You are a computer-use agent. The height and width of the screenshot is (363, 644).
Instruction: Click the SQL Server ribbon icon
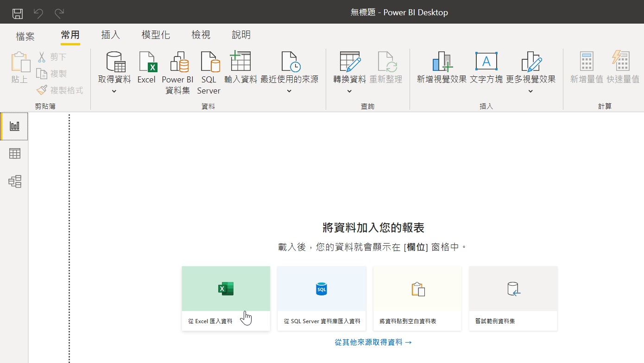[210, 61]
